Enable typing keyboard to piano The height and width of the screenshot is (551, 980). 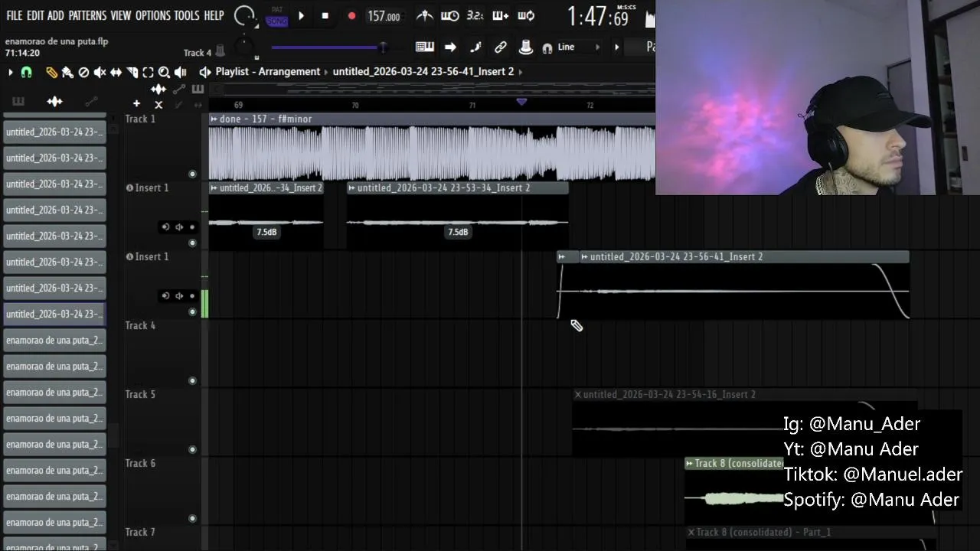click(x=425, y=47)
